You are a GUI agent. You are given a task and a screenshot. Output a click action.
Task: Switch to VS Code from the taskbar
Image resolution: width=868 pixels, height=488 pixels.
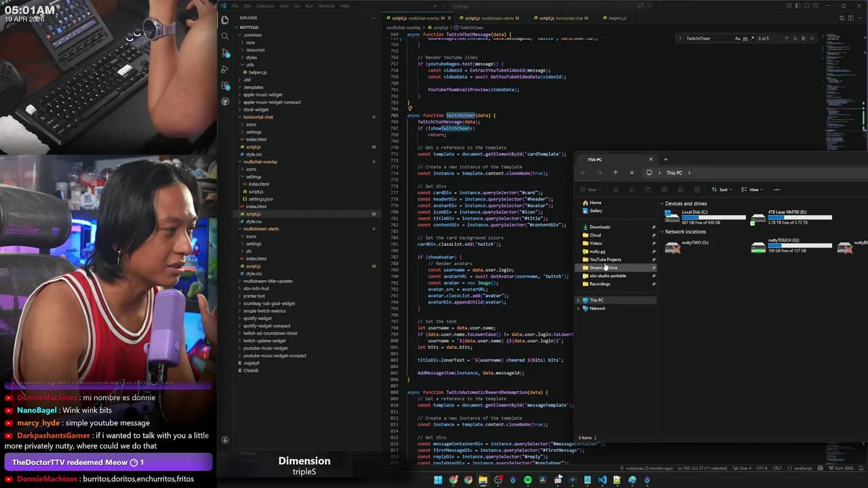tap(602, 480)
